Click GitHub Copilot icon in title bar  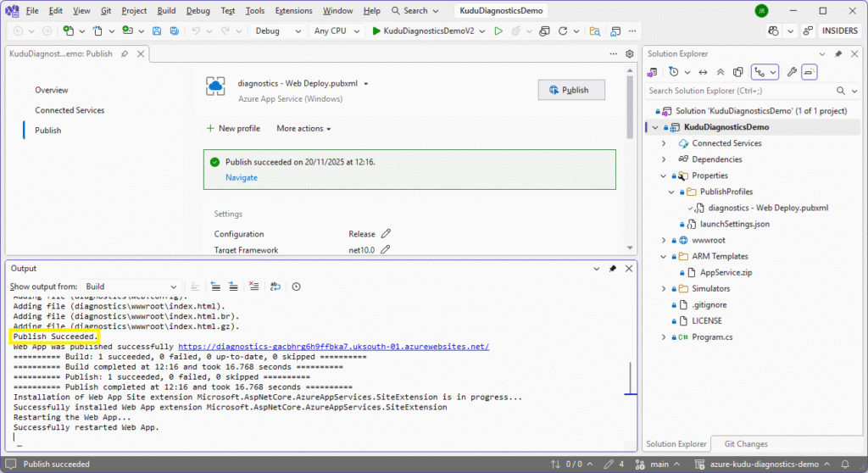(773, 31)
